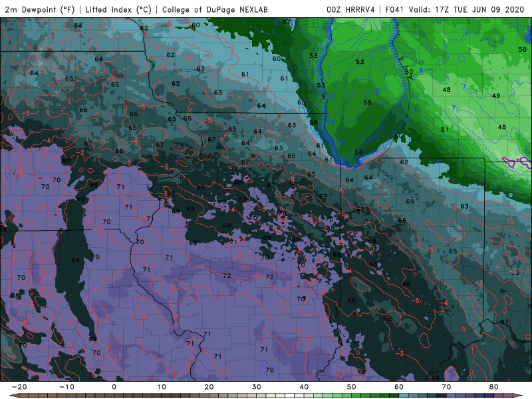Click the "2m Dewpoint (°F)" title text

coord(39,9)
